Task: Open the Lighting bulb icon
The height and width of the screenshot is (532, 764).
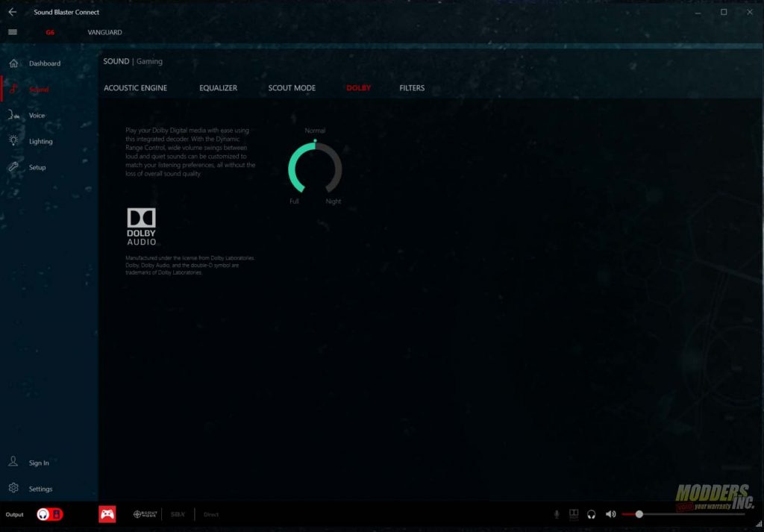Action: pos(13,141)
